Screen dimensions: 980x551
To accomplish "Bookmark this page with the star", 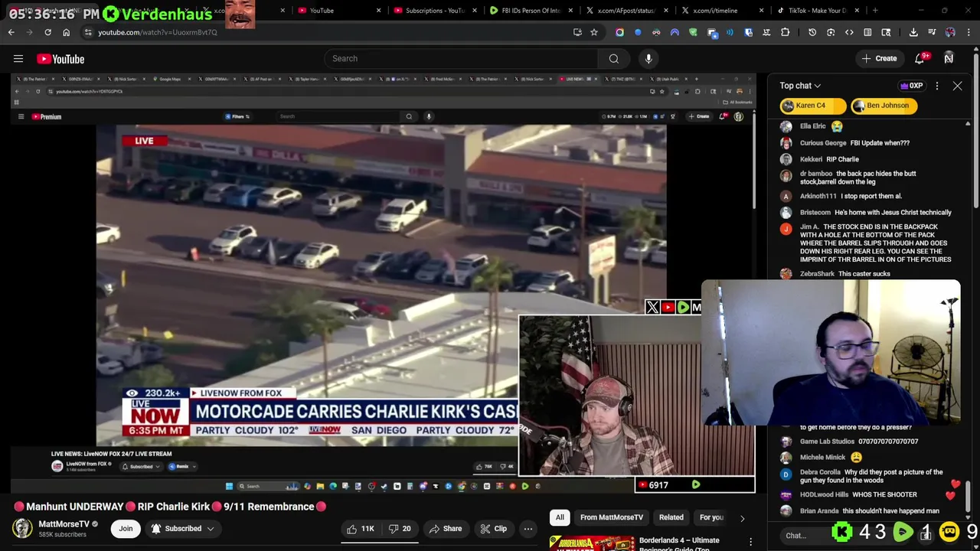I will 594,32.
